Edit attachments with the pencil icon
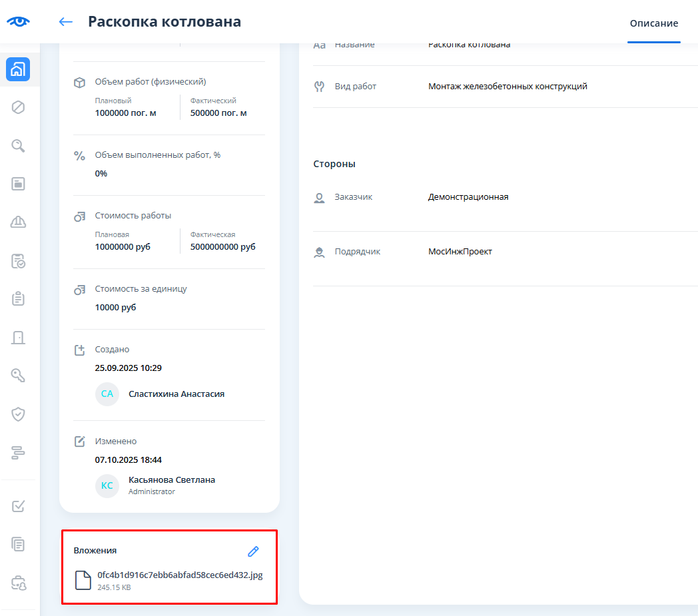The width and height of the screenshot is (698, 616). coord(253,551)
